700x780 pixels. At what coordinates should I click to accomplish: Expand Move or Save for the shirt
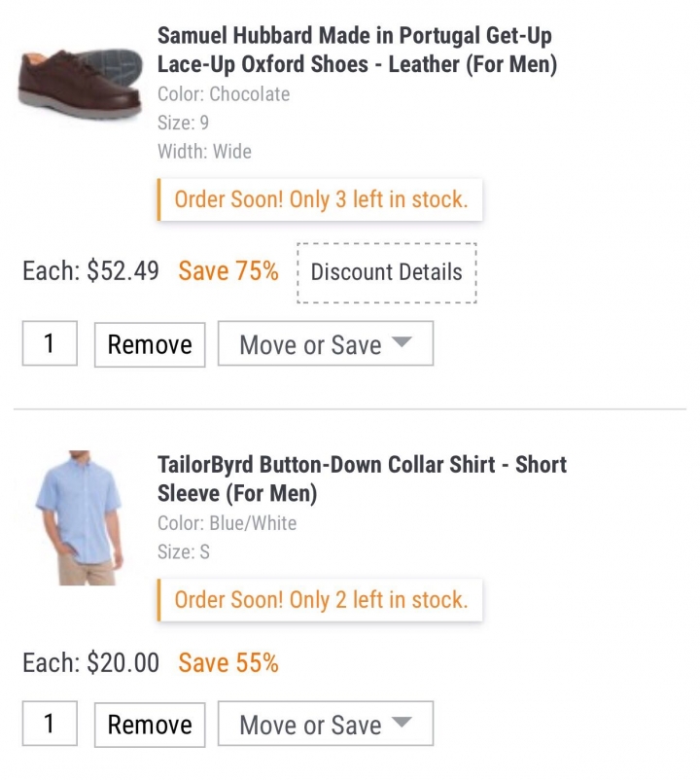(x=326, y=724)
